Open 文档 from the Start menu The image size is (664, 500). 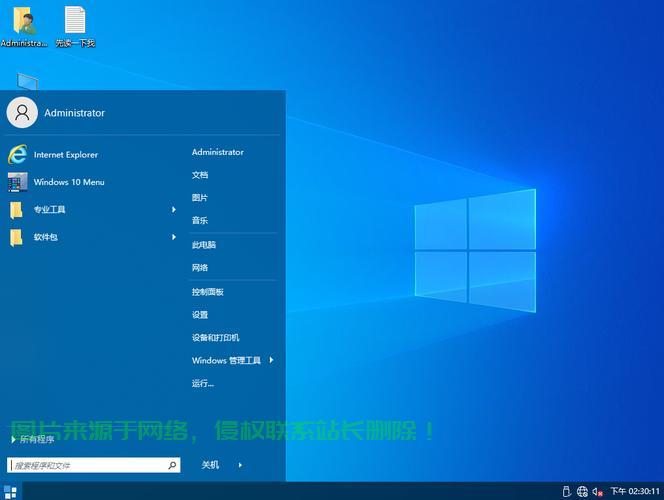[200, 175]
